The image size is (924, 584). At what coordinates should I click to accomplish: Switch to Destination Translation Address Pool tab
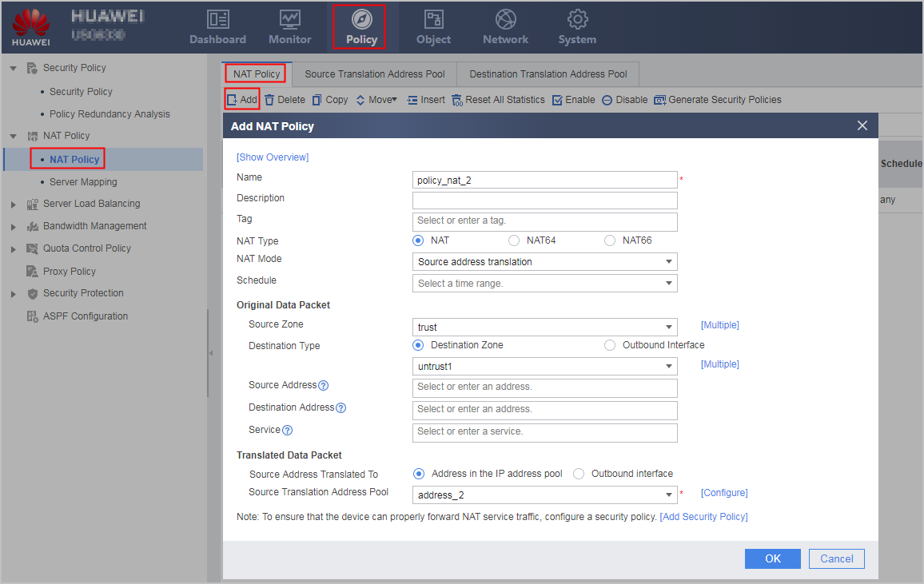point(548,74)
